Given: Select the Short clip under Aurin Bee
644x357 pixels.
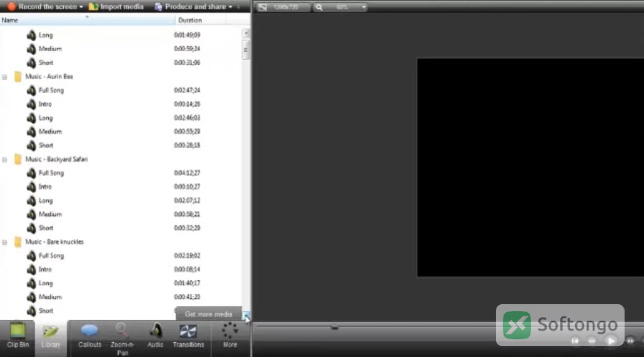Looking at the screenshot, I should 46,145.
